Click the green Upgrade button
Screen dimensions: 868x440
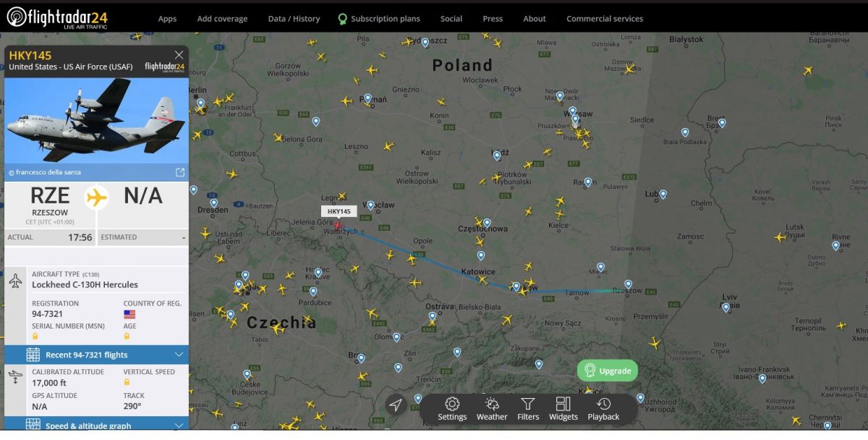coord(608,371)
